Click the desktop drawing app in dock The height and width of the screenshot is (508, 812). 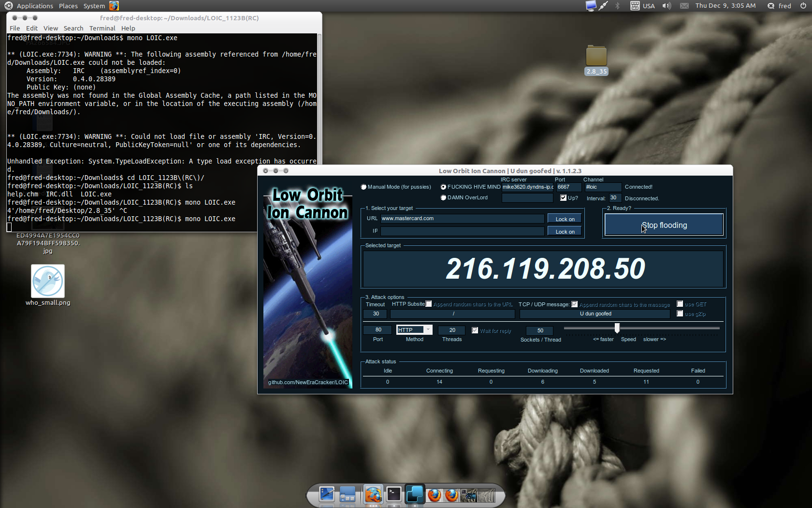[327, 494]
